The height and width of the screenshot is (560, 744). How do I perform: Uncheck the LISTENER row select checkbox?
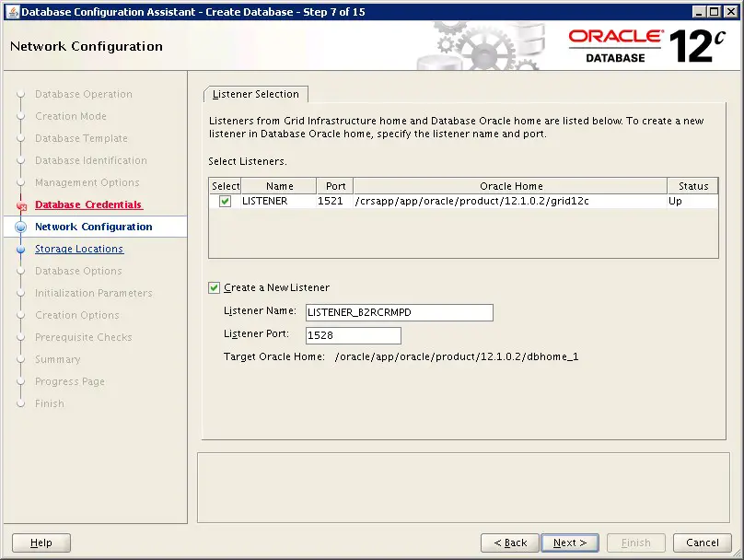point(225,201)
